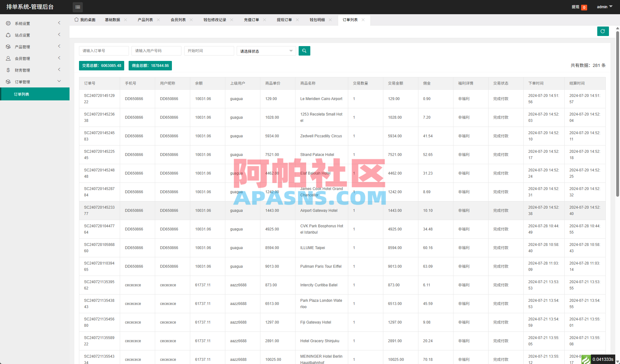Toggle the sidebar collapse hamburger icon
This screenshot has height=364, width=620.
coord(77,7)
